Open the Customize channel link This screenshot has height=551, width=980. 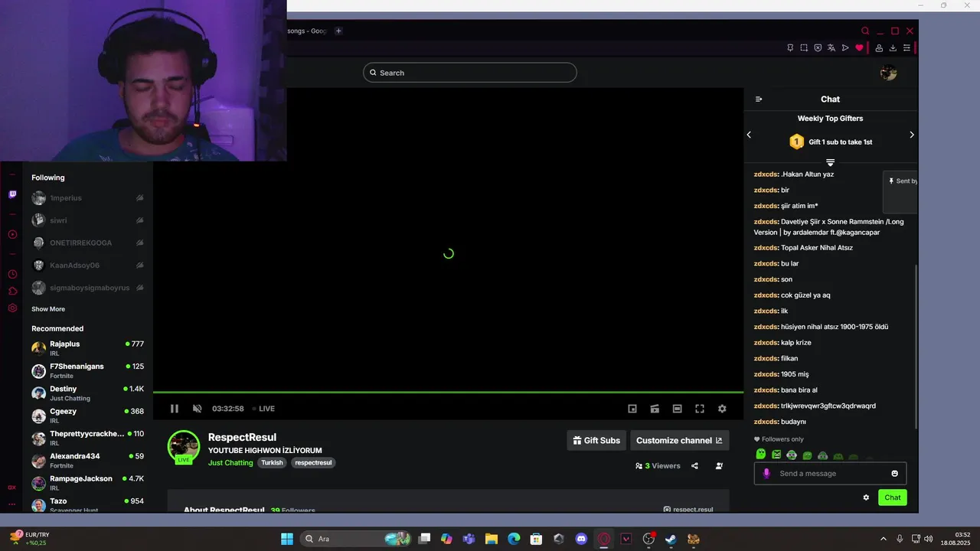pyautogui.click(x=679, y=440)
